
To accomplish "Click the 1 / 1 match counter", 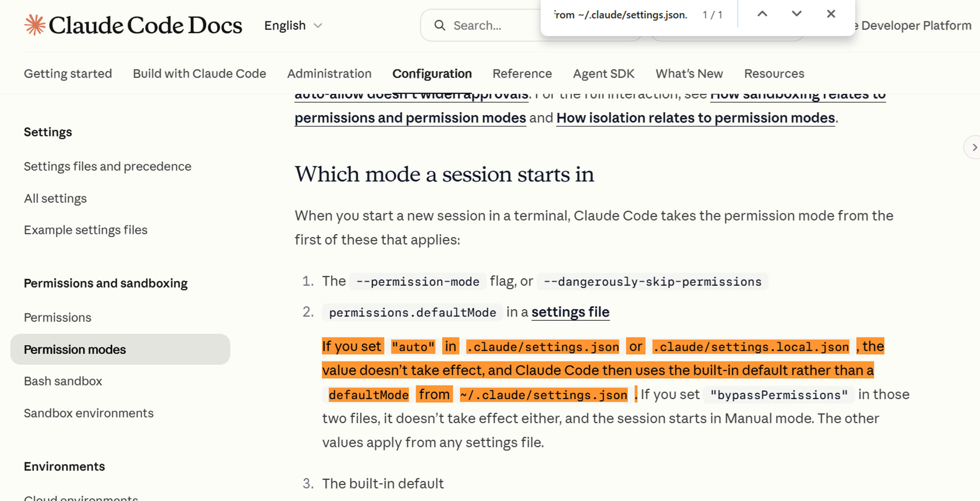I will pyautogui.click(x=712, y=15).
